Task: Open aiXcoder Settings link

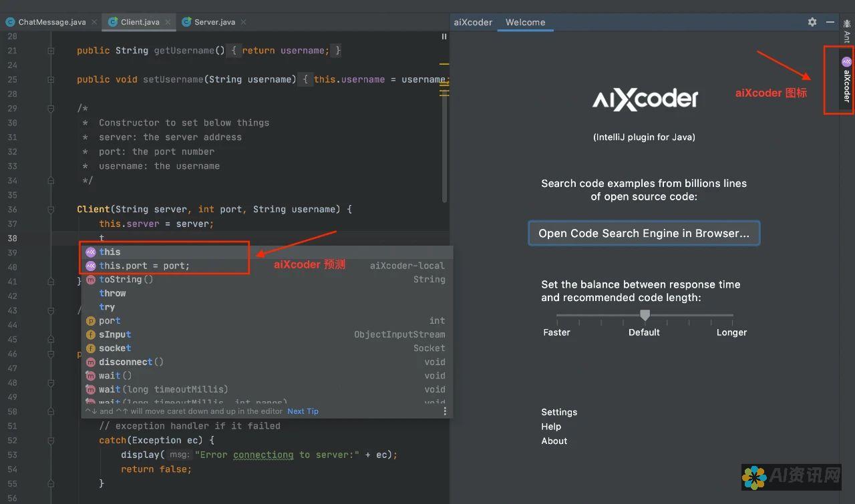Action: pyautogui.click(x=559, y=412)
